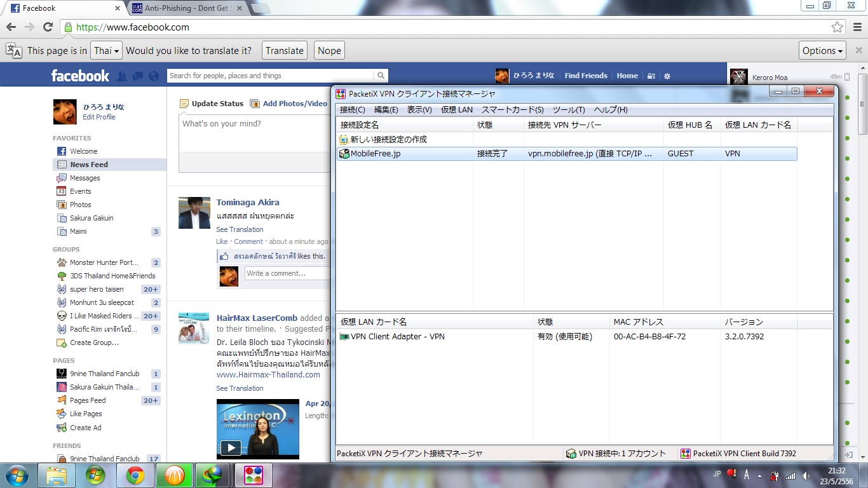Viewport: 868px width, 488px height.
Task: Open the Facebook messages header icon
Action: tap(138, 76)
